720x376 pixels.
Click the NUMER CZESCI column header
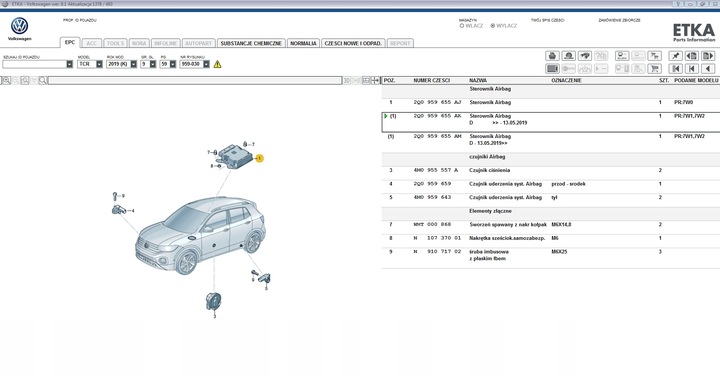(431, 80)
